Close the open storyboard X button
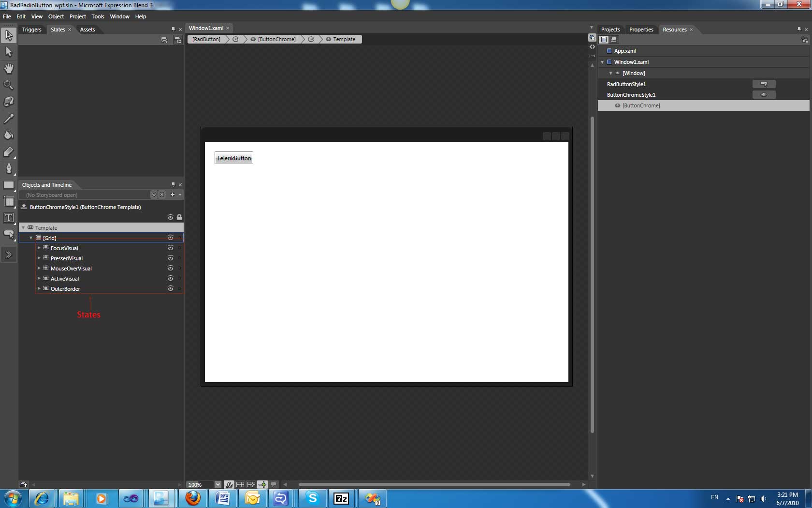The image size is (812, 508). [x=162, y=194]
